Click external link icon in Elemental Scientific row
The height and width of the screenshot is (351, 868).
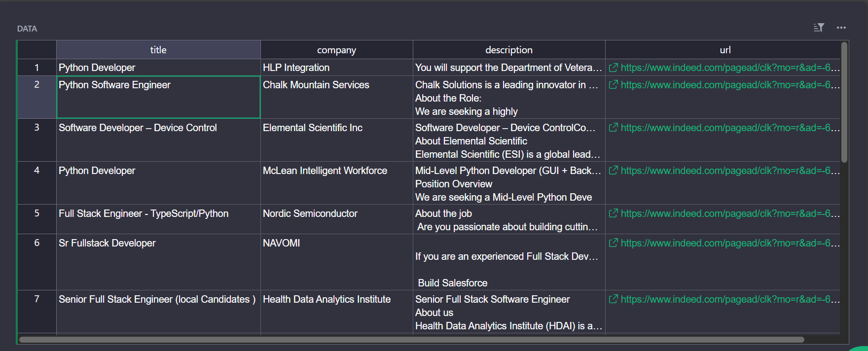(613, 128)
